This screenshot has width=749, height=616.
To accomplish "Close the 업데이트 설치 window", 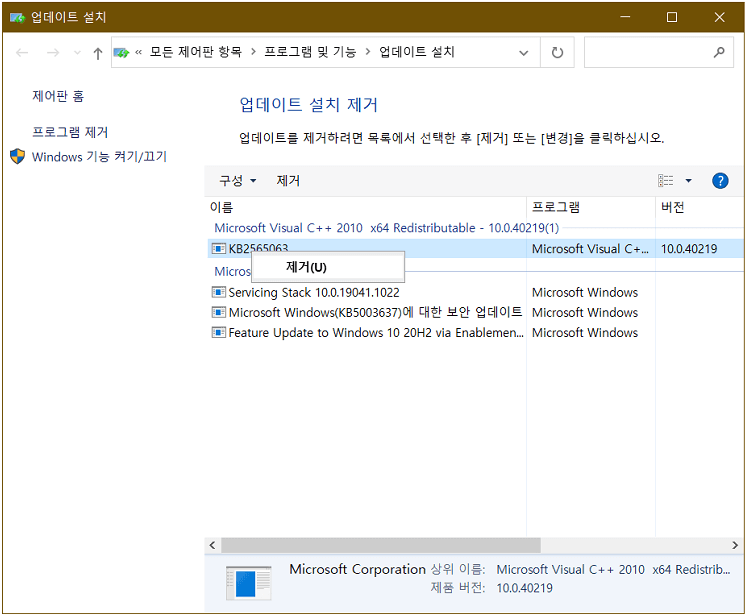I will (719, 17).
